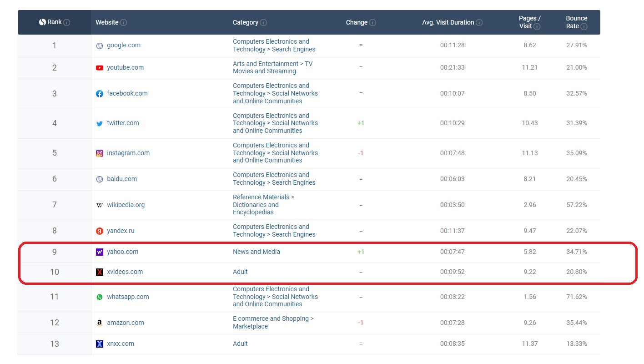Screen dimensions: 644x364
Task: Click info icon beside Category header
Action: (x=263, y=23)
